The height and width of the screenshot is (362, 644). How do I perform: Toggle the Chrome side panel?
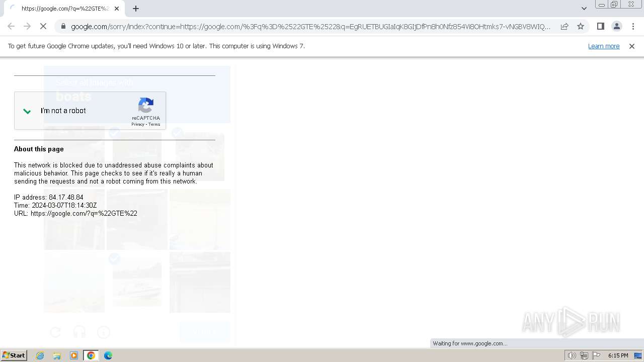point(600,26)
